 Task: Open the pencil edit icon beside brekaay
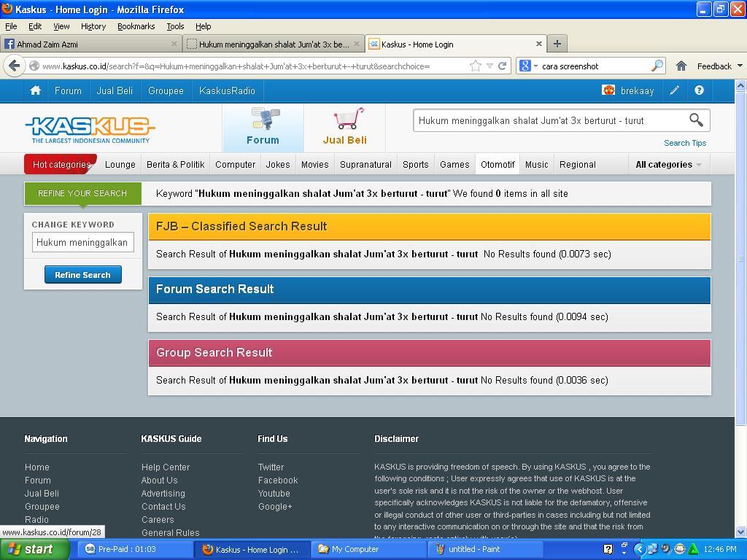[x=674, y=90]
